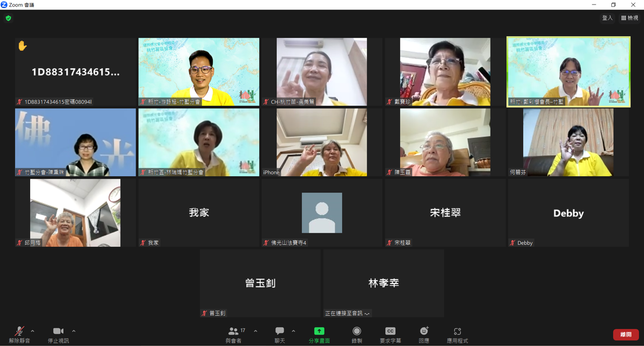The width and height of the screenshot is (644, 346).
Task: Click the record icon
Action: pos(357,331)
